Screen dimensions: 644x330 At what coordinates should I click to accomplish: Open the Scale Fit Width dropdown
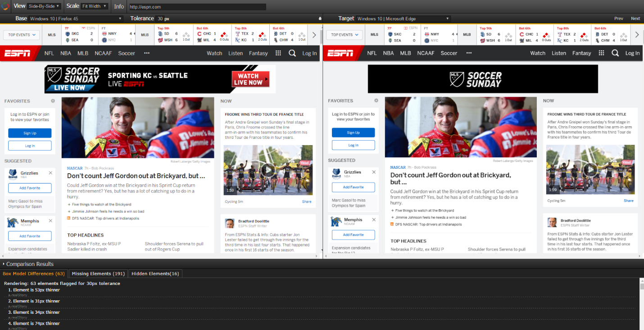tap(95, 6)
